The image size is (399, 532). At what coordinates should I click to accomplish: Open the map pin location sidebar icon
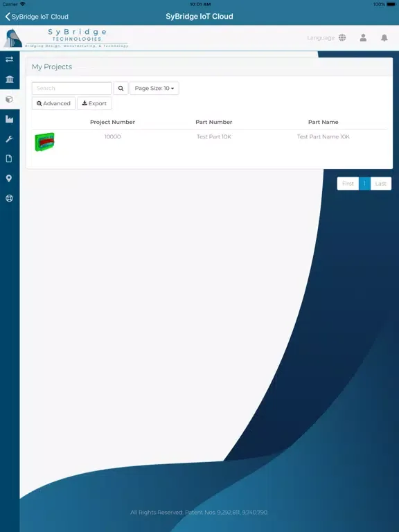click(x=9, y=179)
